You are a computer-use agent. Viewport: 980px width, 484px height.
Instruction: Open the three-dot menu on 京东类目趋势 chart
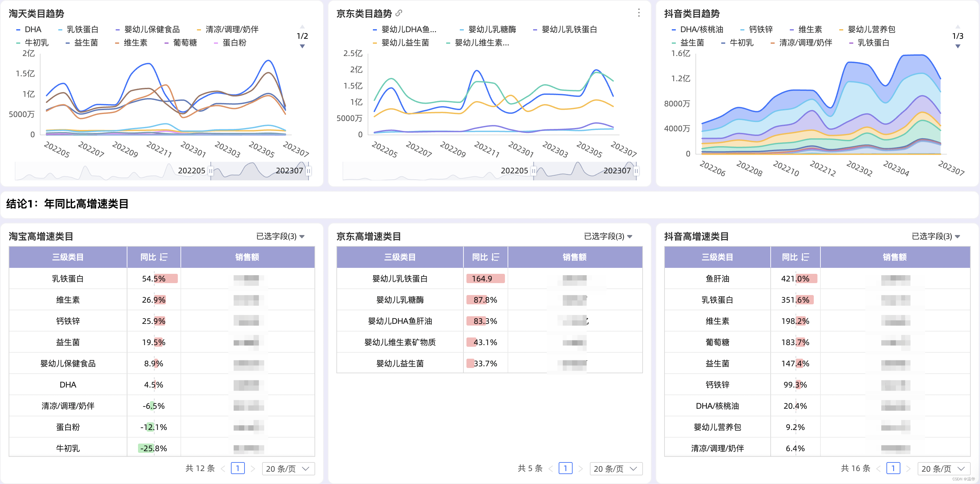(639, 13)
